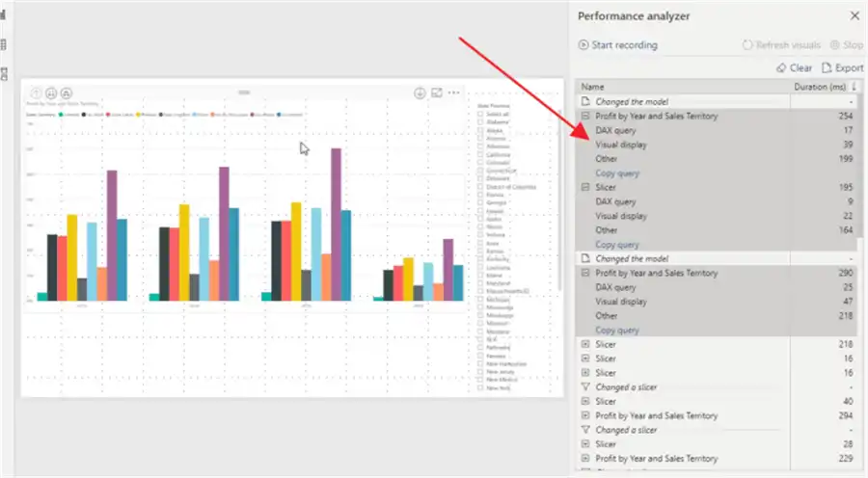This screenshot has width=868, height=478.
Task: Clear the performance analyzer results
Action: tap(795, 68)
